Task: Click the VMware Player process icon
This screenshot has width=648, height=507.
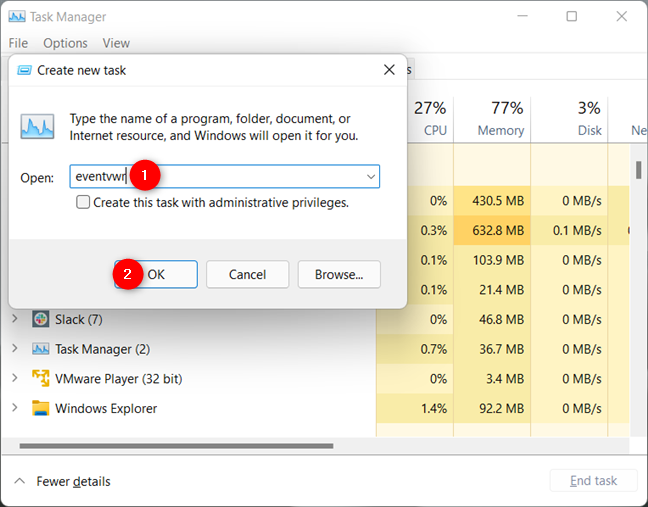Action: [x=40, y=378]
